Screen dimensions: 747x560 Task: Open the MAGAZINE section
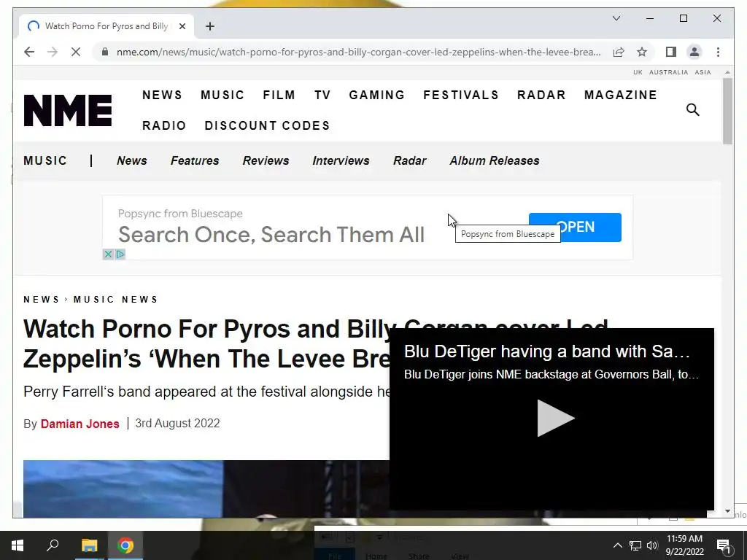point(620,95)
